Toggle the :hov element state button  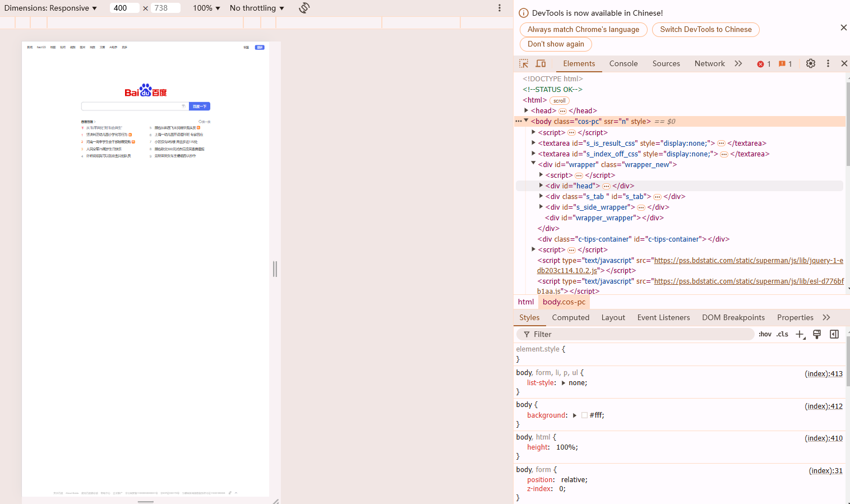click(765, 334)
